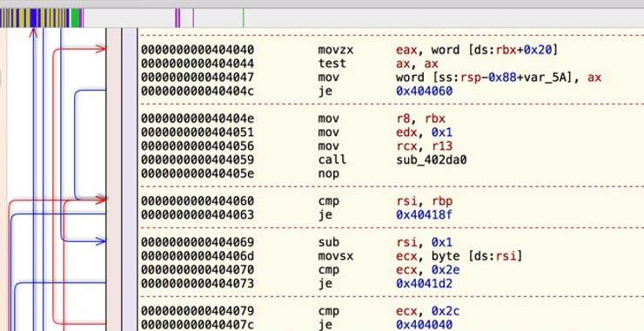The image size is (644, 331).
Task: Select address 000000000040406d
Action: pos(198,256)
